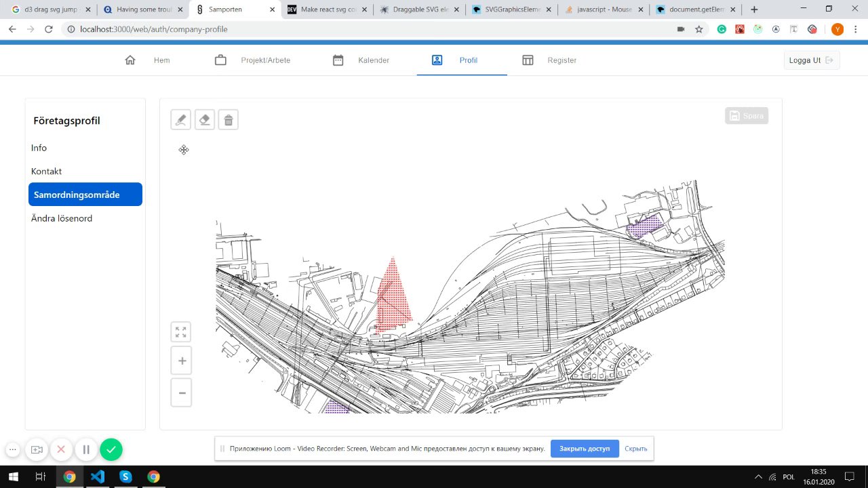Bookmark this page with the star
Image resolution: width=868 pixels, height=488 pixels.
point(699,29)
